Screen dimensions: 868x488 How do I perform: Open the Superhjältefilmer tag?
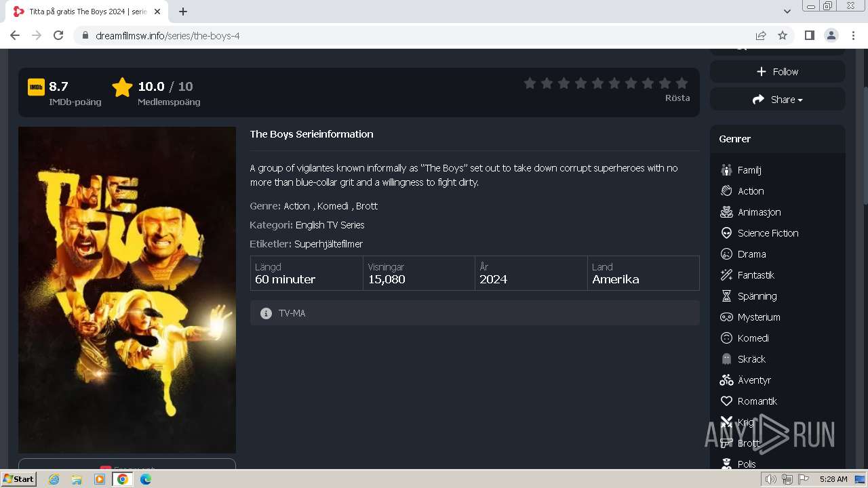click(x=328, y=244)
